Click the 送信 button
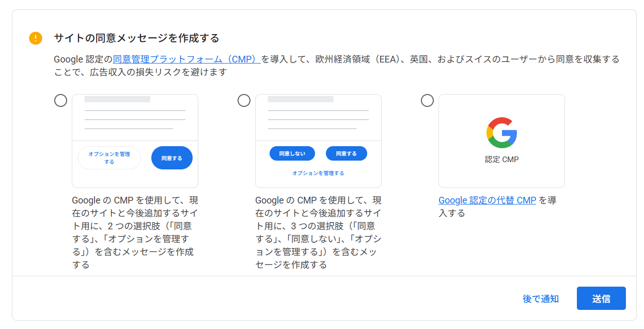The image size is (644, 329). click(601, 299)
